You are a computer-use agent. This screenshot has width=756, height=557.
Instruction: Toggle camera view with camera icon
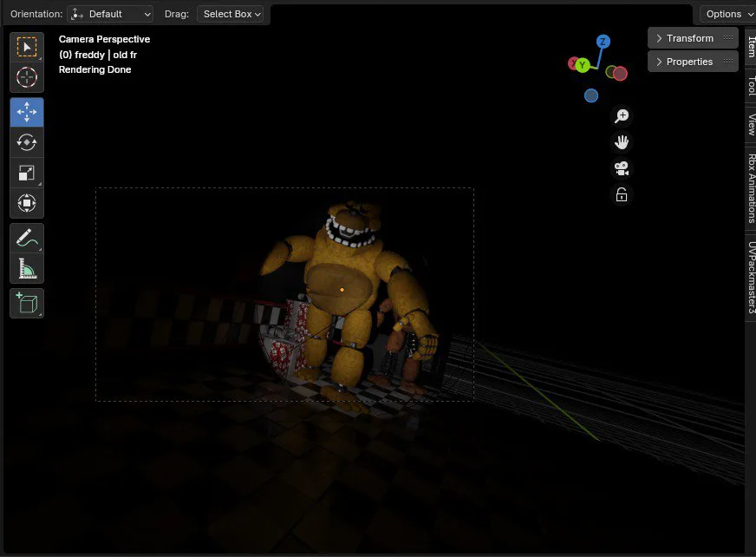click(x=622, y=169)
